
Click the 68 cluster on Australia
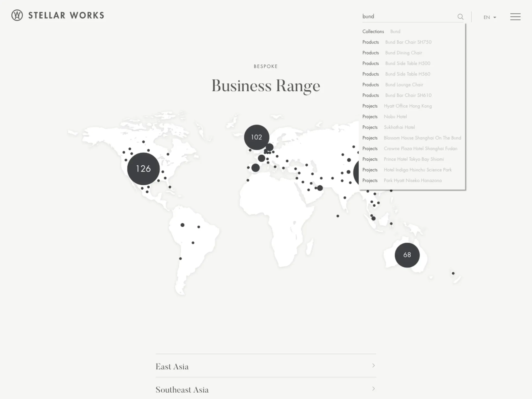tap(407, 255)
